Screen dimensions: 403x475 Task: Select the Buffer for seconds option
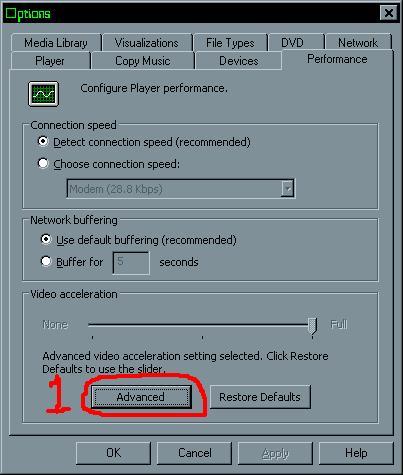pos(46,261)
